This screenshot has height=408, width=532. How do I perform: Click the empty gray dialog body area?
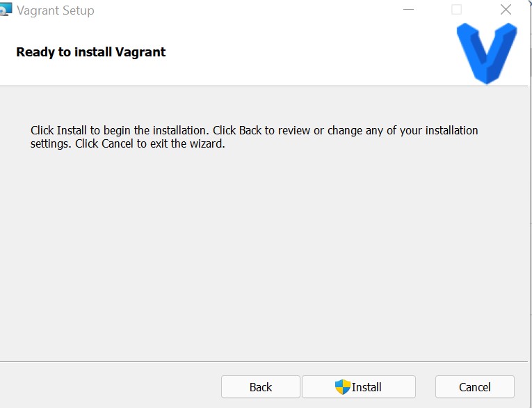coord(264,258)
